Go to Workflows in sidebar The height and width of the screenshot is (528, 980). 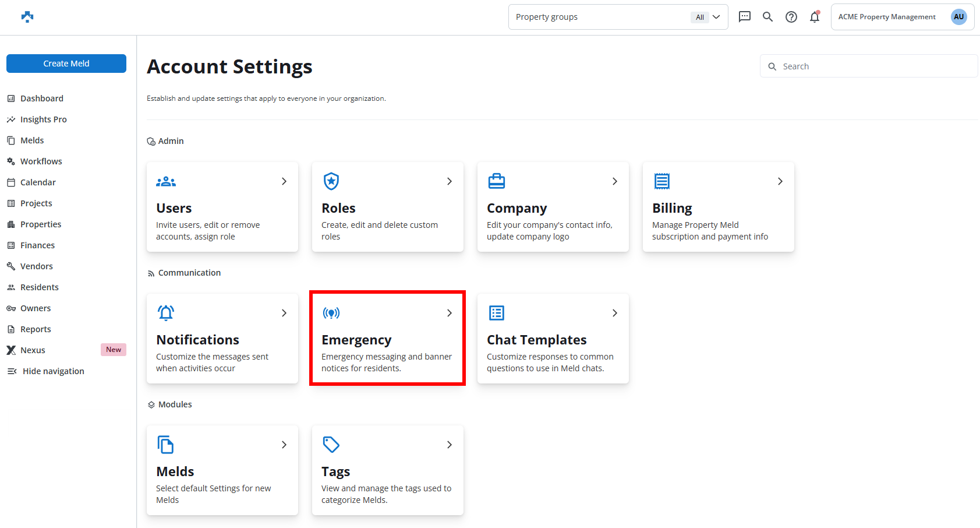coord(41,161)
